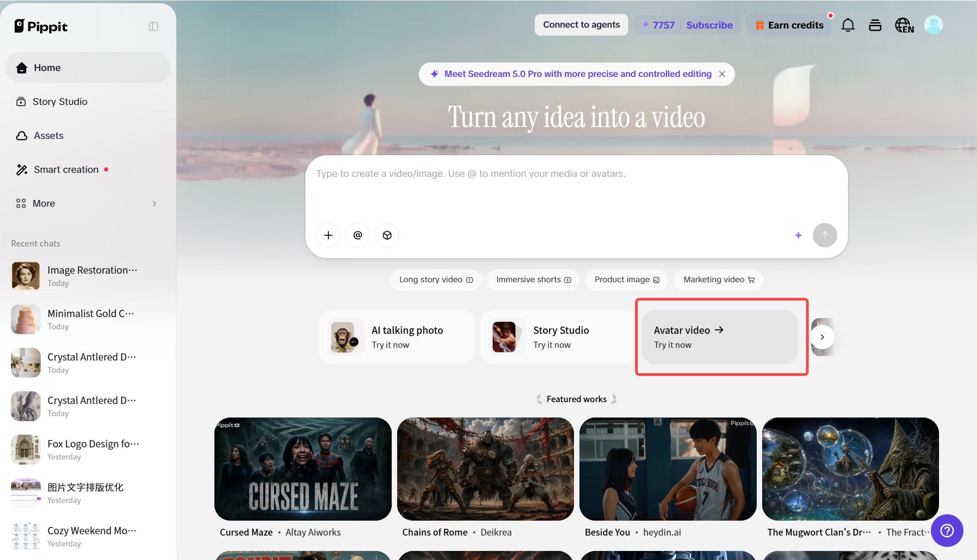This screenshot has width=977, height=560.
Task: Dismiss the Seedream announcement banner
Action: coord(722,74)
